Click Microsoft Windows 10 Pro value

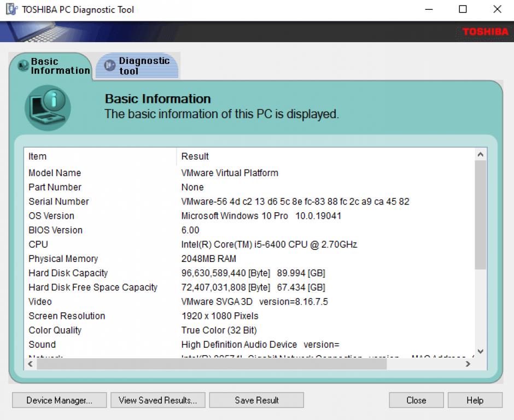(x=261, y=215)
